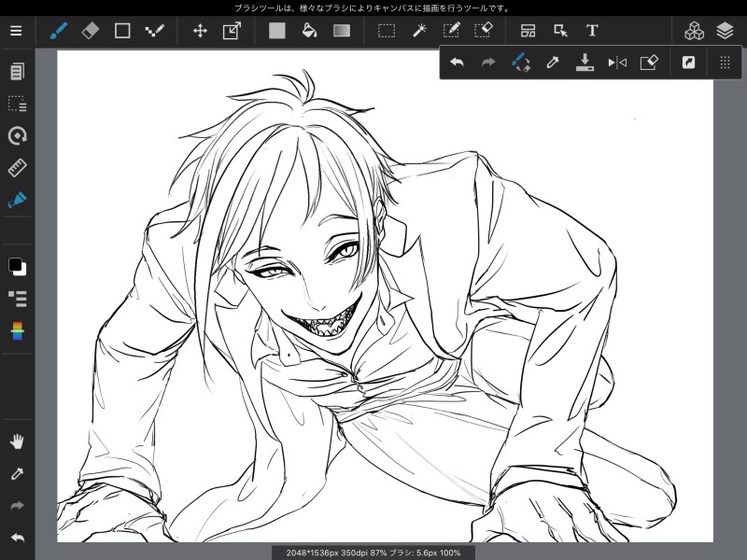This screenshot has width=747, height=560.
Task: Flip canvas horizontally icon
Action: [617, 63]
